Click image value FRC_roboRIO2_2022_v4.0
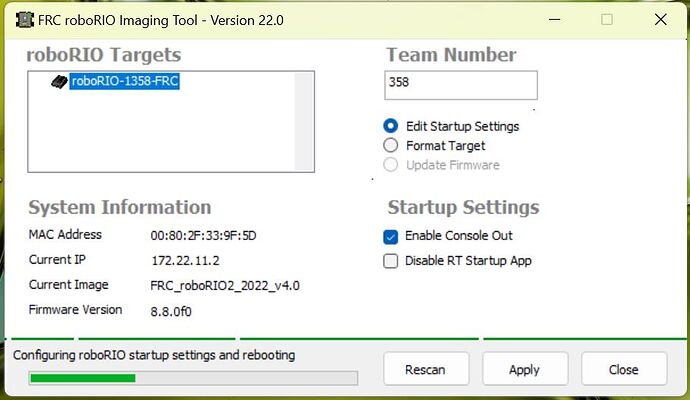 [x=225, y=286]
